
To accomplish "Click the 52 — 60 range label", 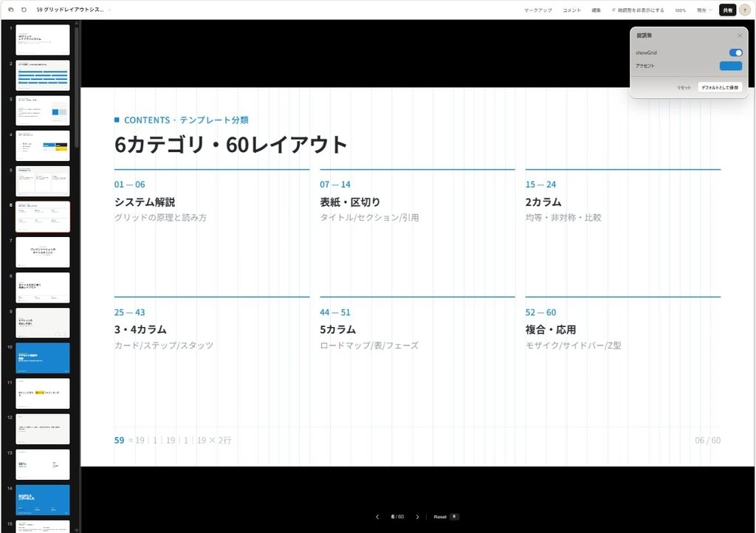I will (540, 313).
